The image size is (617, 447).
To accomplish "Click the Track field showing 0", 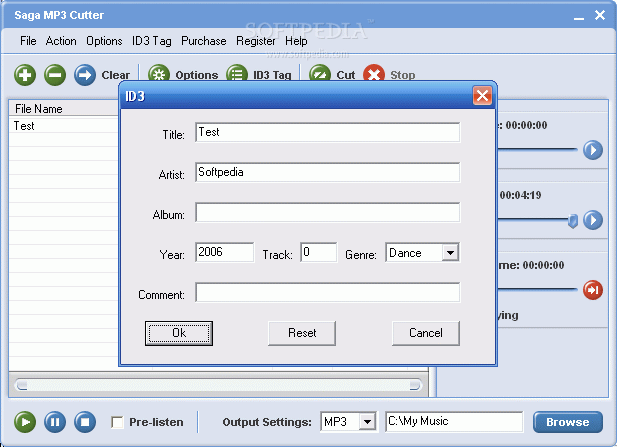I will [x=318, y=252].
